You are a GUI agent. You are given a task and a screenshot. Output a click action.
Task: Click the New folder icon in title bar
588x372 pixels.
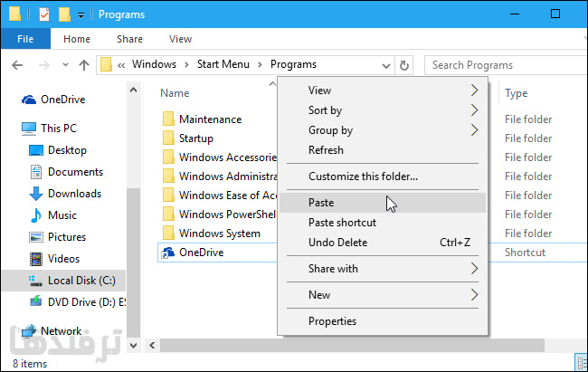coord(64,14)
